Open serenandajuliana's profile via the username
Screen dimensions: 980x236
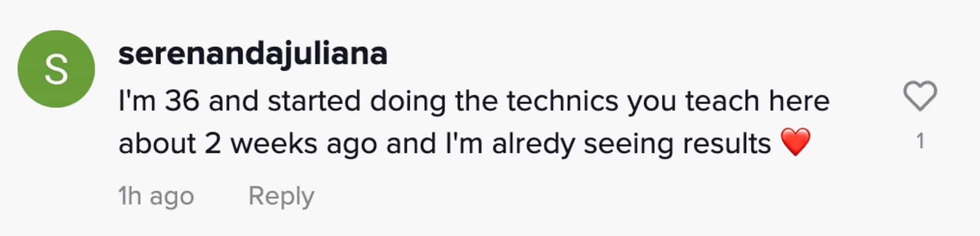[253, 53]
